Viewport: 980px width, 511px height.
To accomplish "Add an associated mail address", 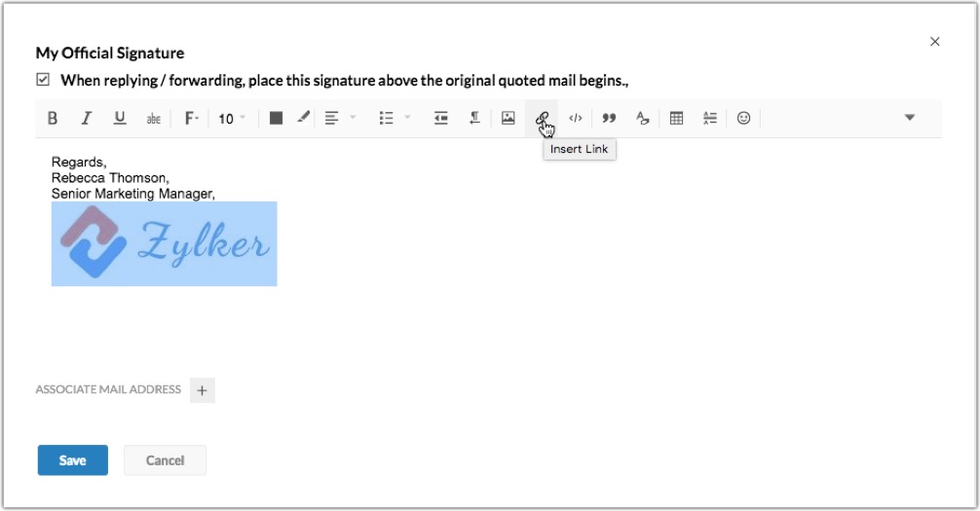I will (x=202, y=390).
